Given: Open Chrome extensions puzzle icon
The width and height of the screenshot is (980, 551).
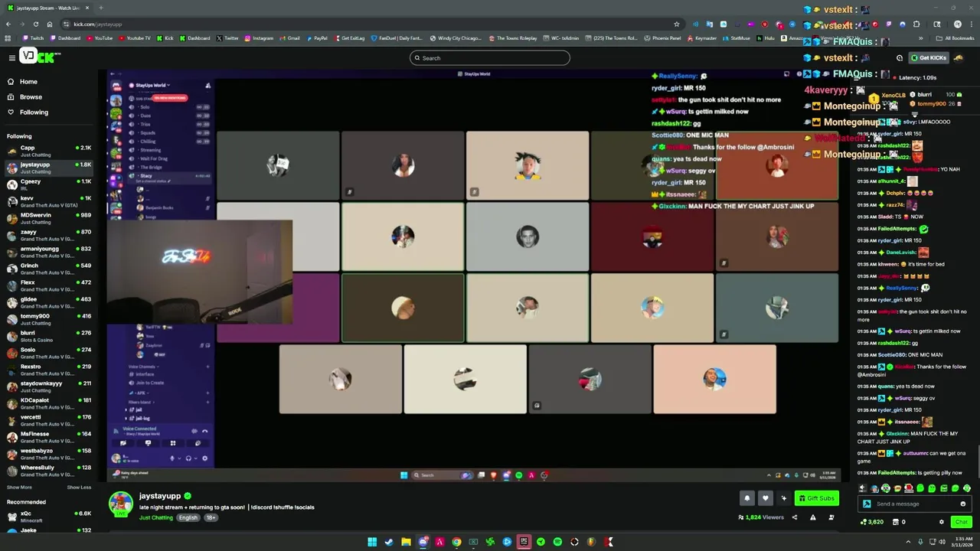Looking at the screenshot, I should (916, 24).
